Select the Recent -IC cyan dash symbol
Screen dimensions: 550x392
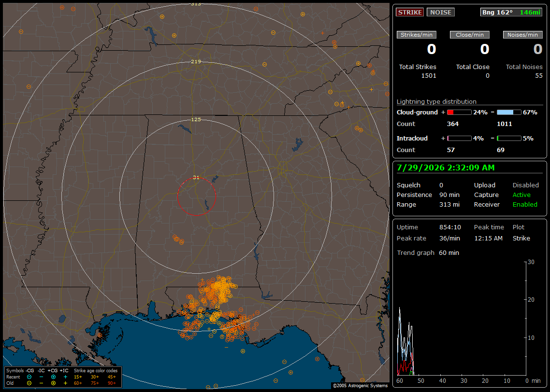pos(42,377)
